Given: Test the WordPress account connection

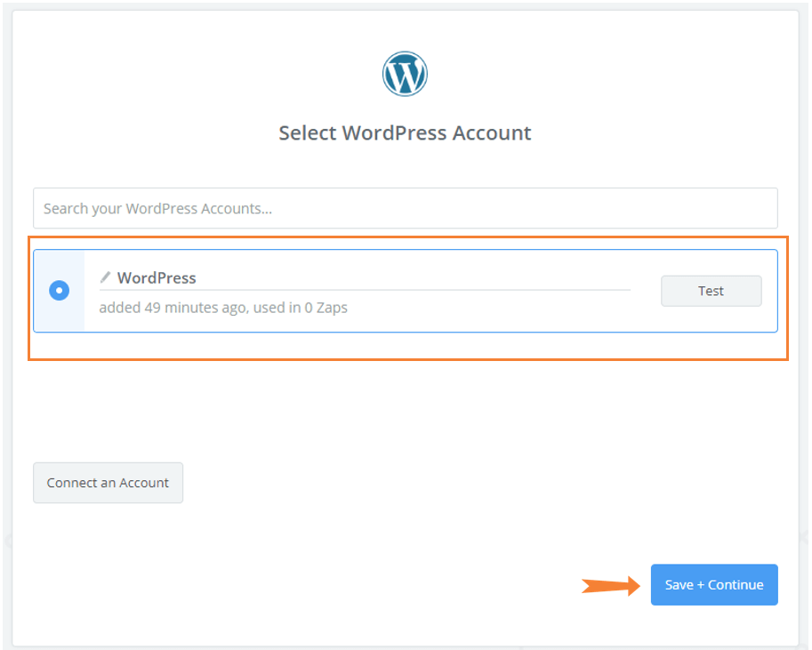Looking at the screenshot, I should pos(711,291).
